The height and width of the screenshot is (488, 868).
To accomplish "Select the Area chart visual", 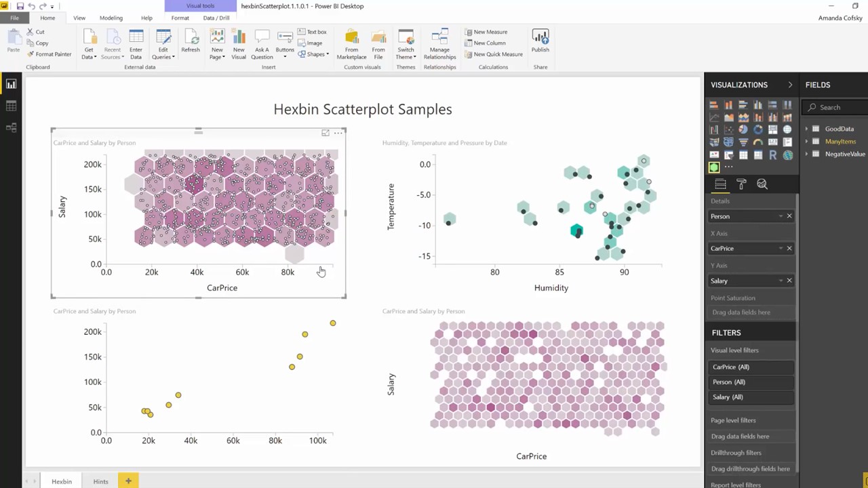I will click(728, 117).
